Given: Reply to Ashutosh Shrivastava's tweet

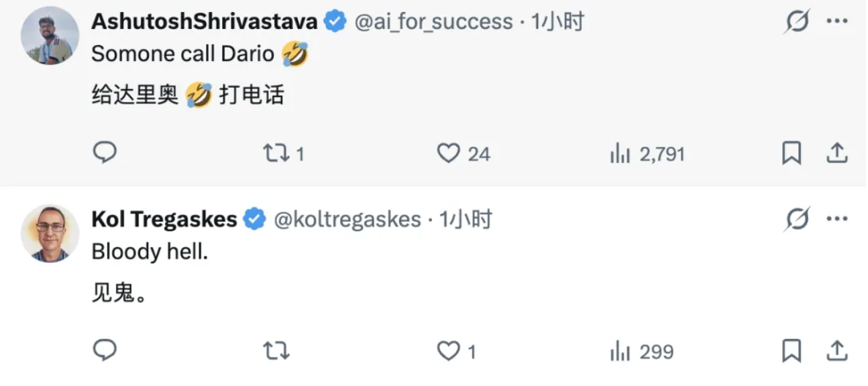Looking at the screenshot, I should pos(104,153).
